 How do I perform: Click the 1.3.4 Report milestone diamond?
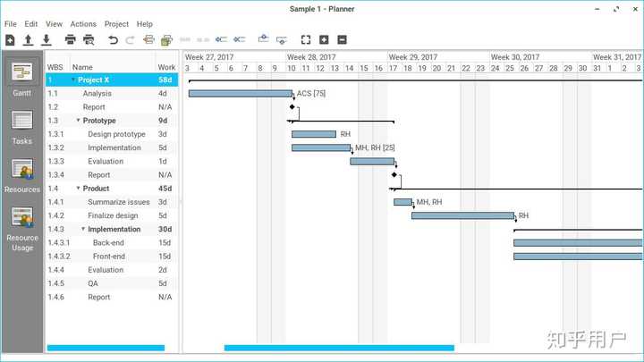point(394,174)
